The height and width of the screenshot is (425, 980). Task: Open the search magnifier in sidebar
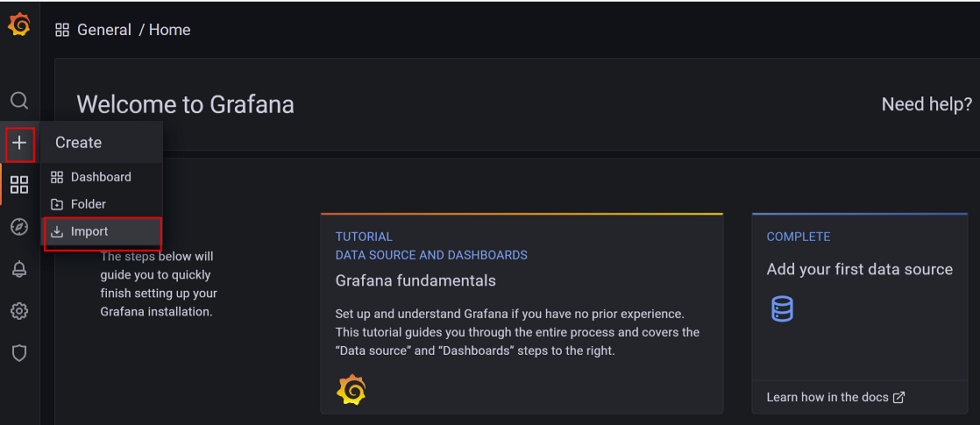pos(19,101)
